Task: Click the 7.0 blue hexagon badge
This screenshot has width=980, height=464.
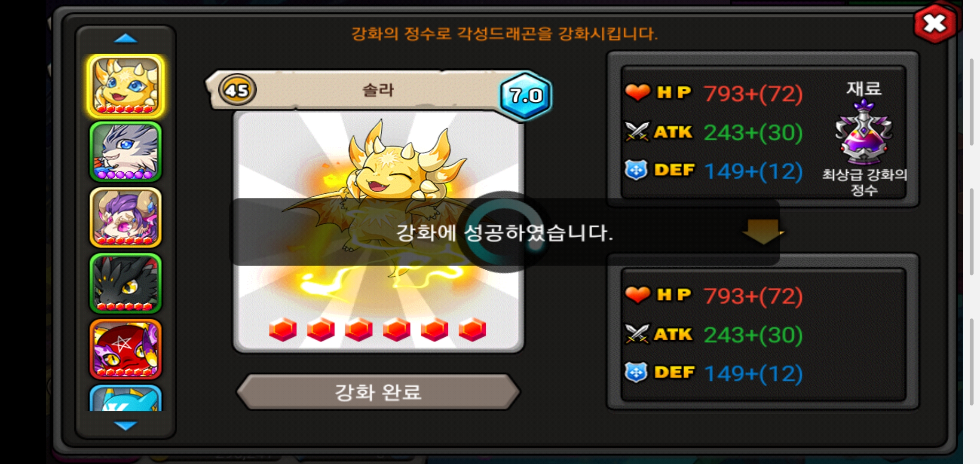Action: click(x=526, y=95)
